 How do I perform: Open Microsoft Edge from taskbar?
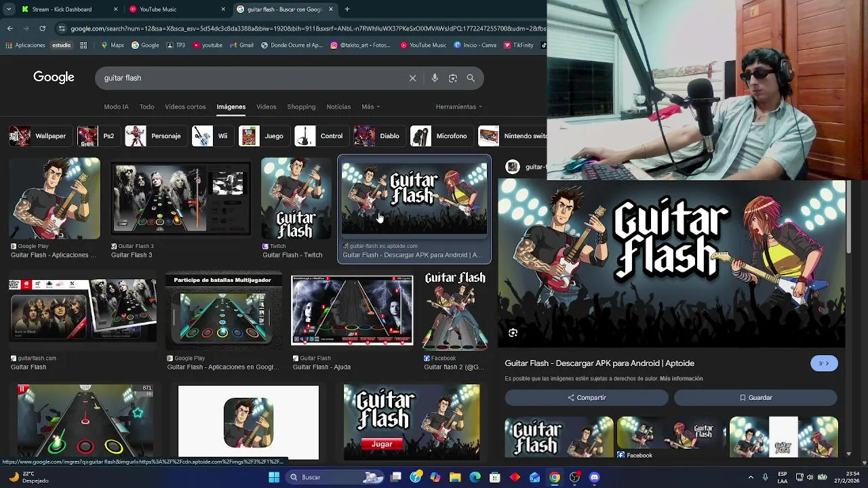click(475, 477)
